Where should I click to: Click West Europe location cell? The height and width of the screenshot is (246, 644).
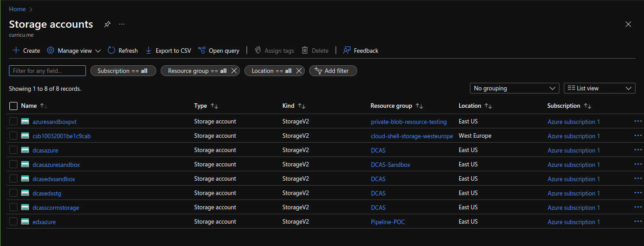[x=475, y=136]
